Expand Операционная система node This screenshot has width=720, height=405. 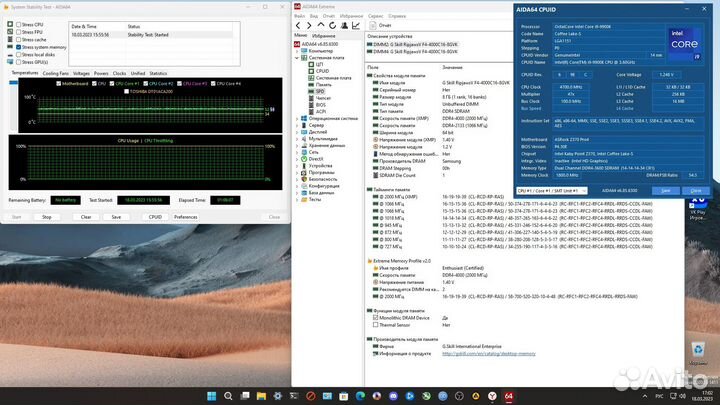click(x=297, y=118)
